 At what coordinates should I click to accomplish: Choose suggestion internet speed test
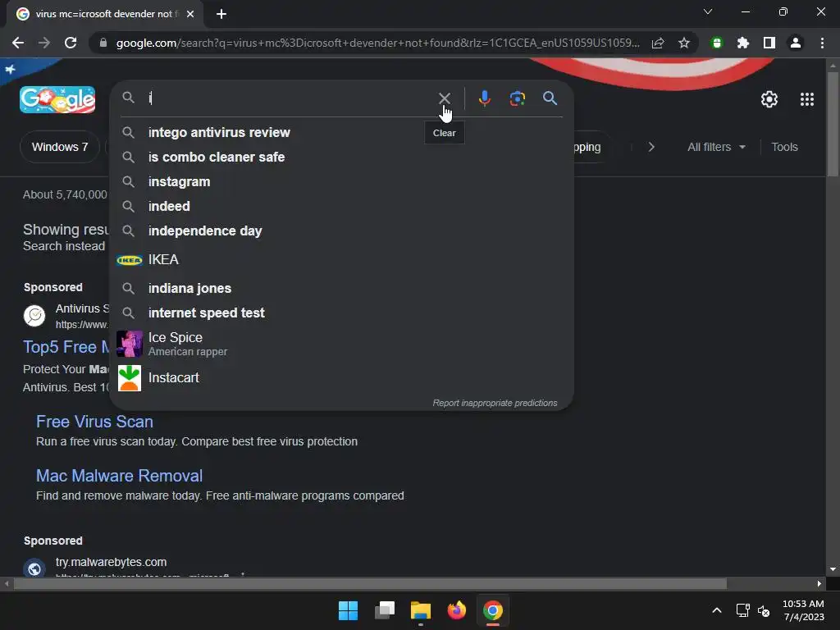click(341, 313)
